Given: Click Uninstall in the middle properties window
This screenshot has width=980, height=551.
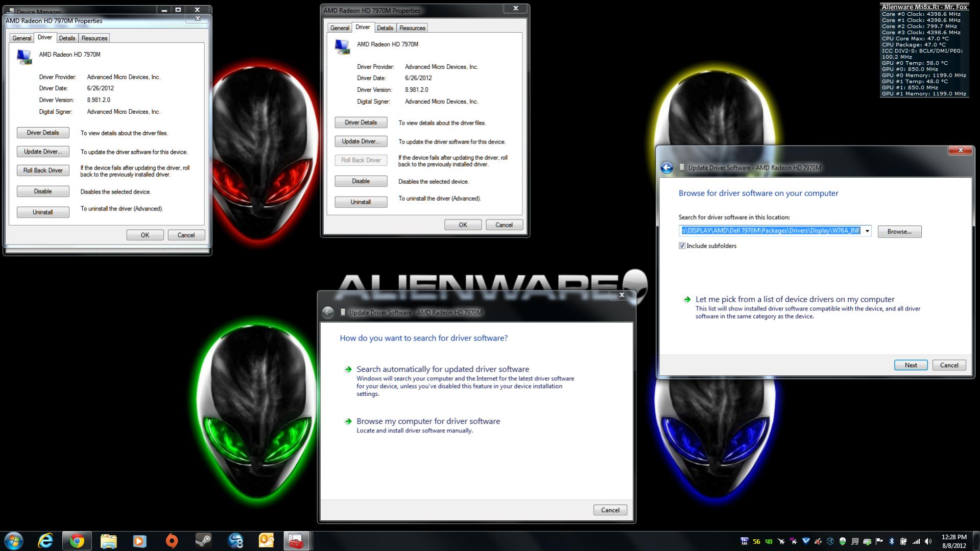Looking at the screenshot, I should [361, 202].
